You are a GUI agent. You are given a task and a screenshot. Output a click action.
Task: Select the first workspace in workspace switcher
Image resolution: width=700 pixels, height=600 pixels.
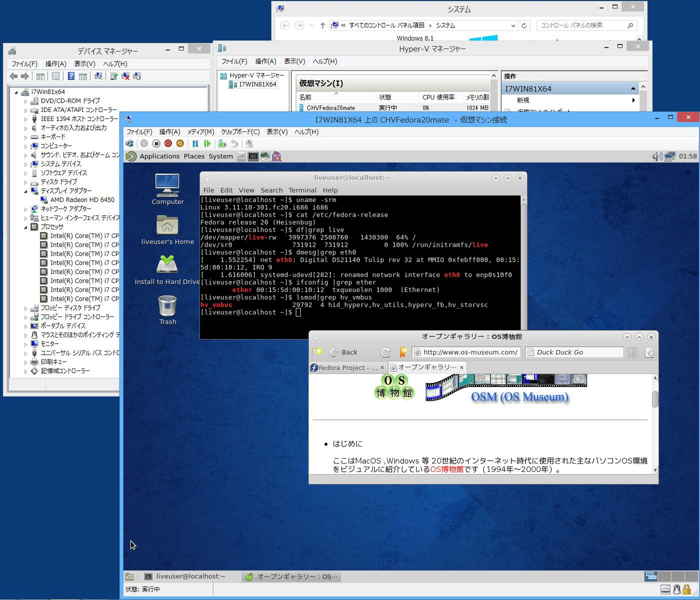[651, 576]
